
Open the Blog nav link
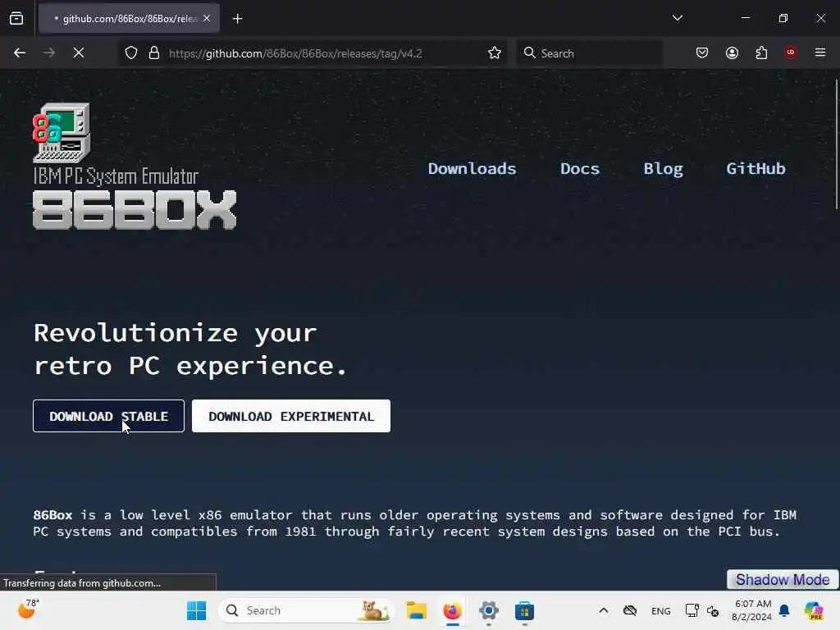click(x=663, y=169)
